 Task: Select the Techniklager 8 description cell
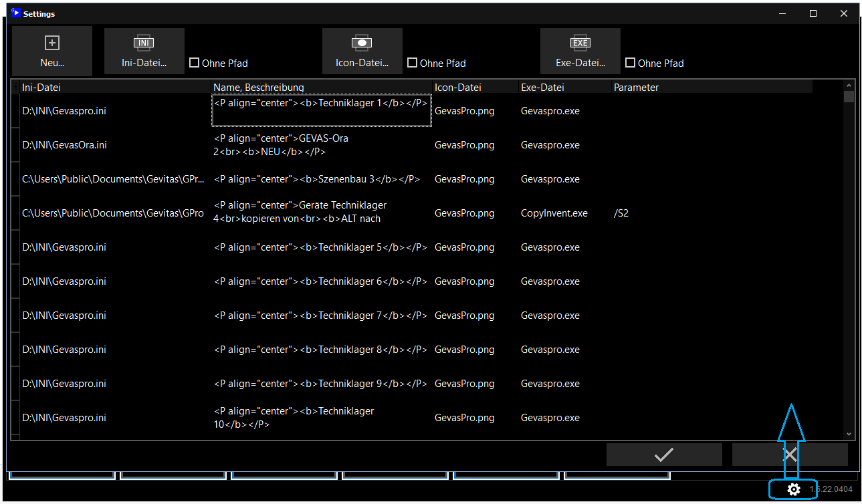(322, 350)
